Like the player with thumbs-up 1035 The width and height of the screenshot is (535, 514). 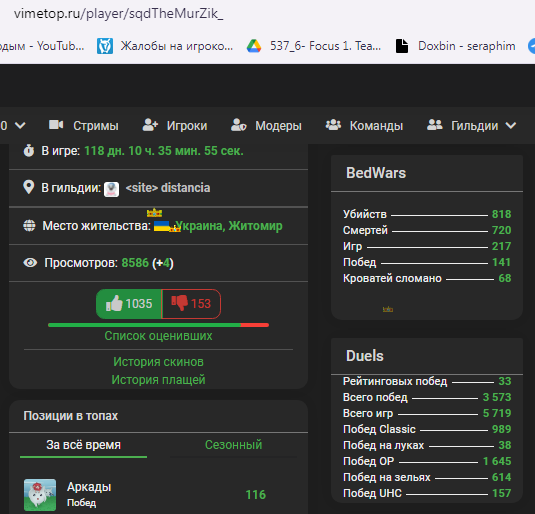point(129,304)
